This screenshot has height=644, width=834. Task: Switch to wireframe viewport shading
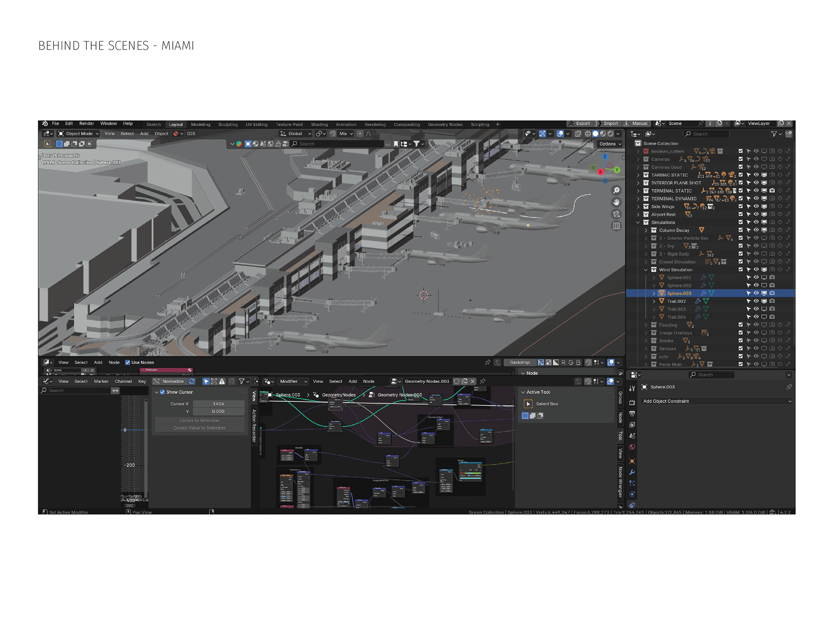click(587, 134)
